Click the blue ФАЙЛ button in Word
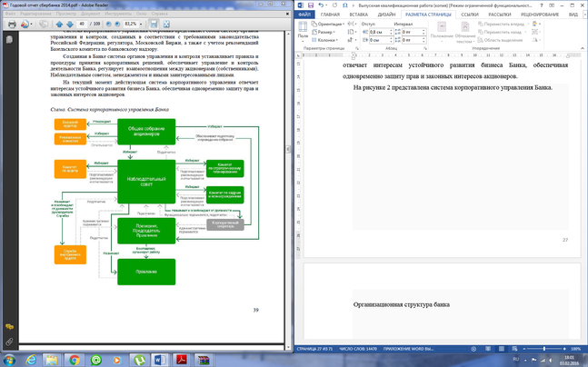This screenshot has height=367, width=588. 304,15
